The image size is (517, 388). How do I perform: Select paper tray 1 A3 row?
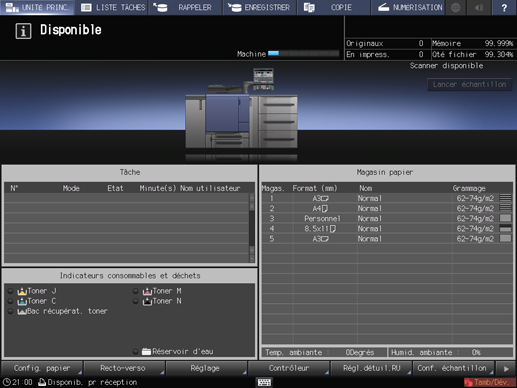(x=387, y=198)
